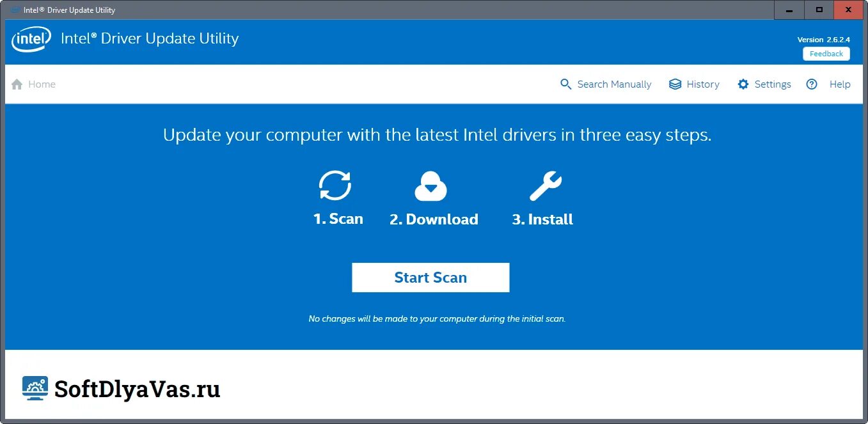Viewport: 868px width, 424px height.
Task: Click the '2. Download' step label
Action: tap(434, 219)
